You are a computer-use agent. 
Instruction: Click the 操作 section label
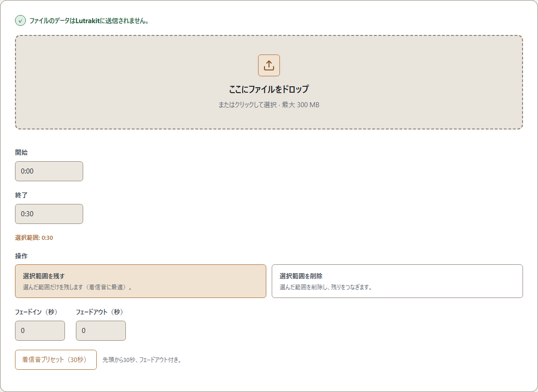coord(21,256)
